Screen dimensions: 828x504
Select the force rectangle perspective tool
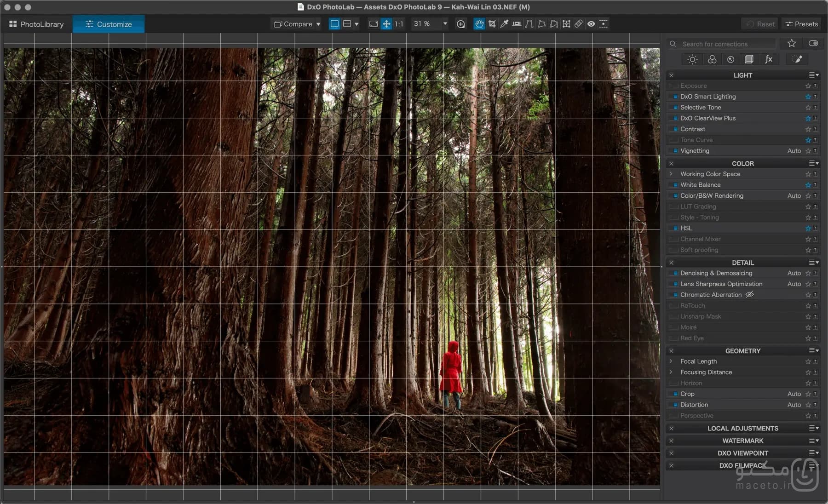(541, 24)
